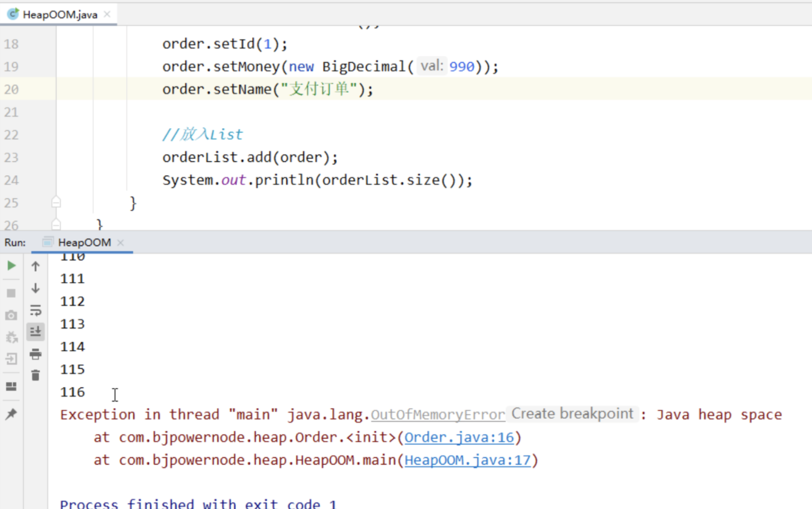Click console output line 116
Screen dimensions: 812x509
(73, 392)
